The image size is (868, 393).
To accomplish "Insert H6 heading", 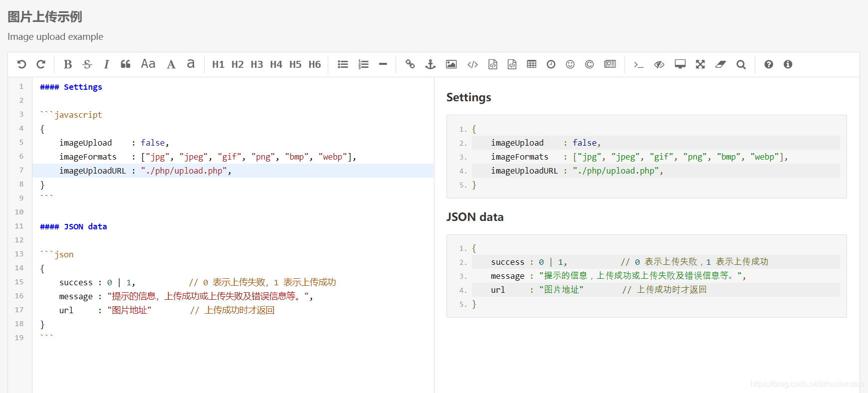I will 315,64.
